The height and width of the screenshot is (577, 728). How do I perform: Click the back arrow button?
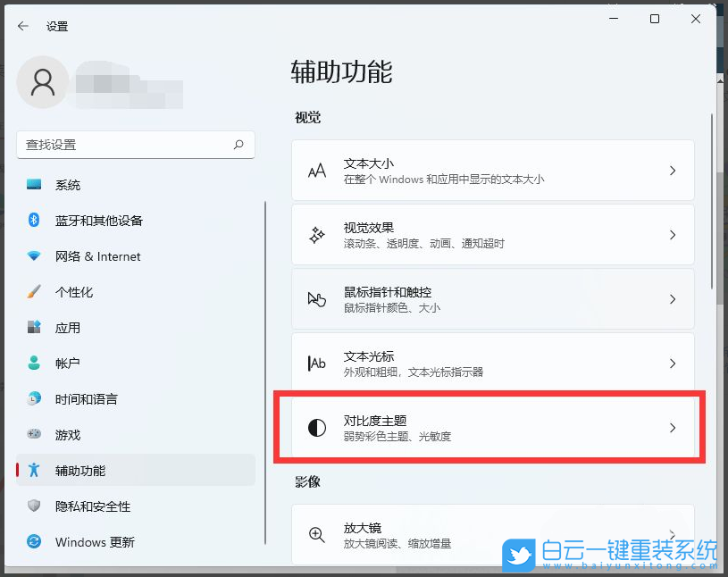click(21, 26)
